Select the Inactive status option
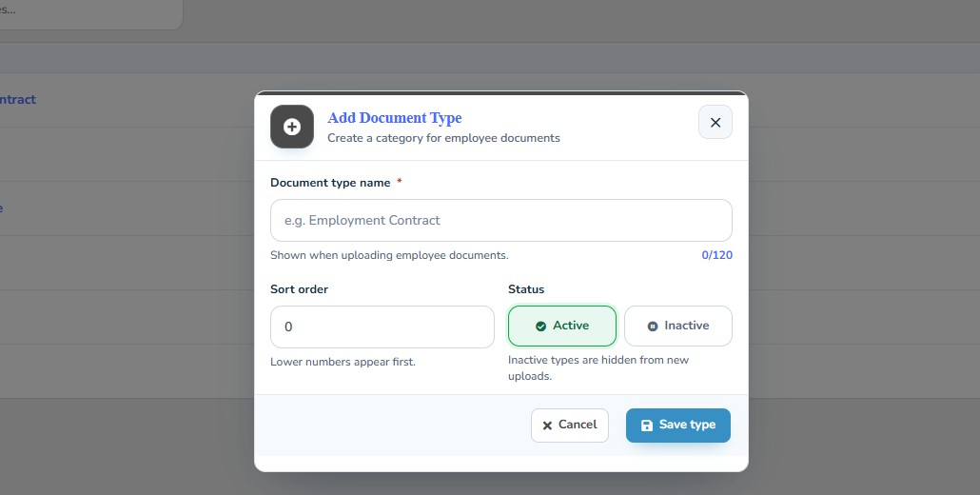Screen dimensions: 980x495 tap(678, 326)
